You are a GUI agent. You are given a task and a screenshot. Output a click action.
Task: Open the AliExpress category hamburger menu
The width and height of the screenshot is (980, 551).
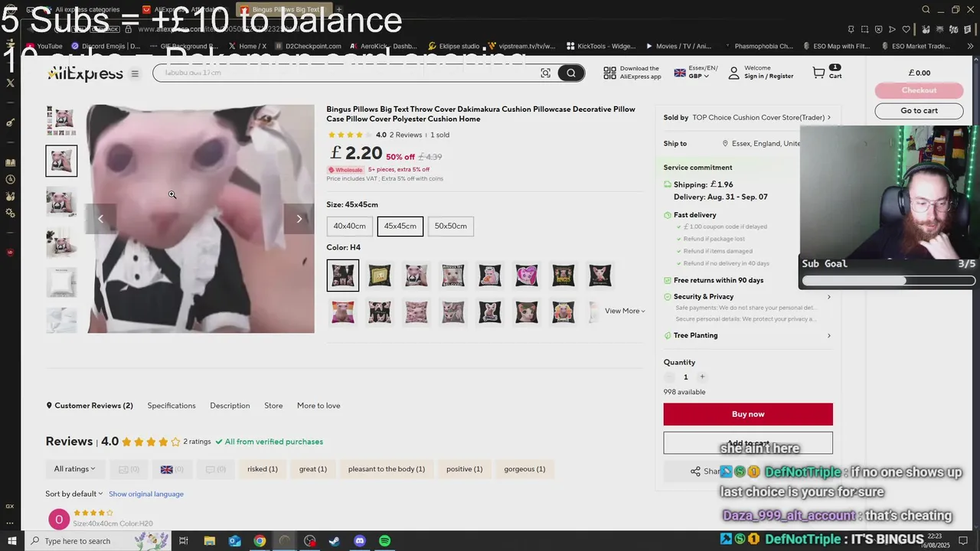135,73
